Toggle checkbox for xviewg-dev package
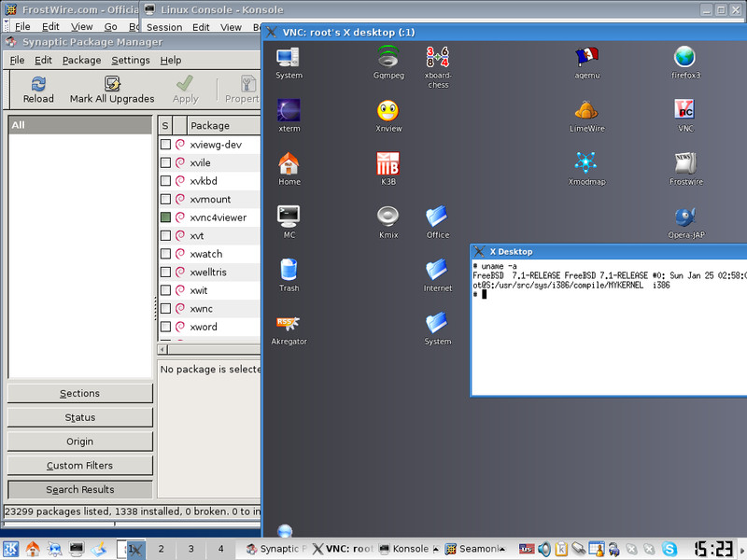Screen dimensions: 747x560 pos(165,144)
